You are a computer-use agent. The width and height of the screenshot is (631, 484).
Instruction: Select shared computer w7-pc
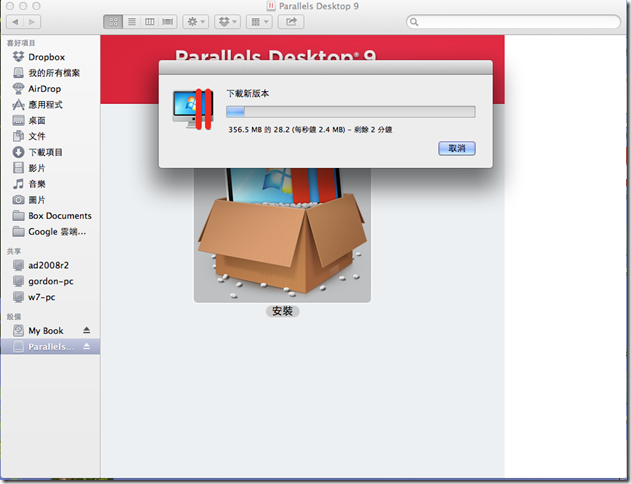(x=50, y=297)
